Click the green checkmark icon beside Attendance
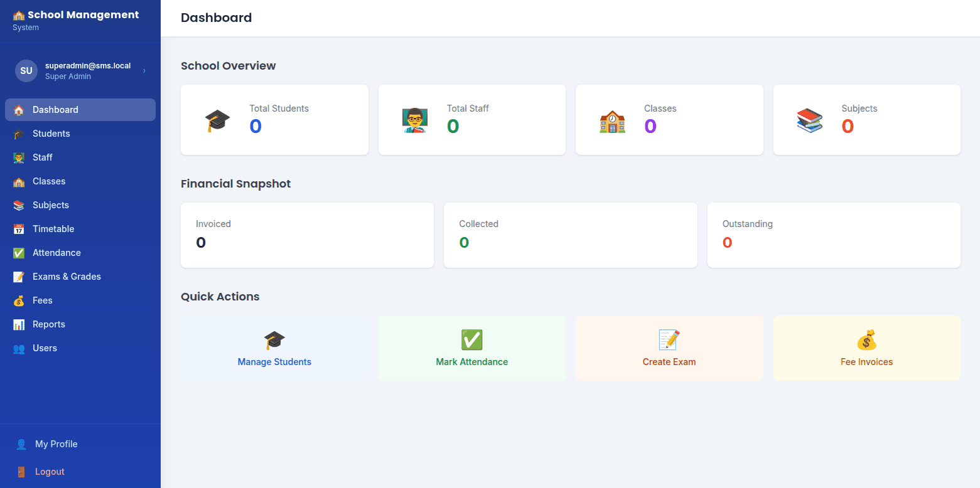This screenshot has width=980, height=488. tap(19, 253)
